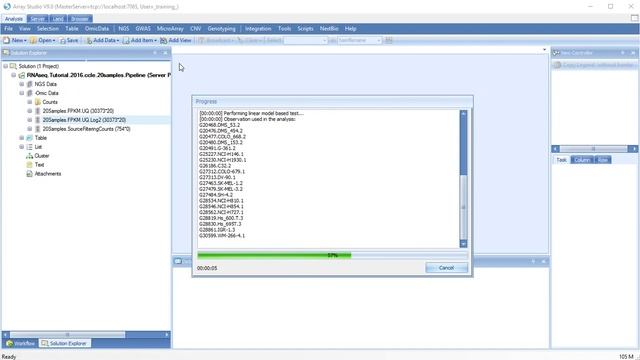Close the Solution Explorer panel
Image resolution: width=640 pixels, height=360 pixels.
(165, 53)
